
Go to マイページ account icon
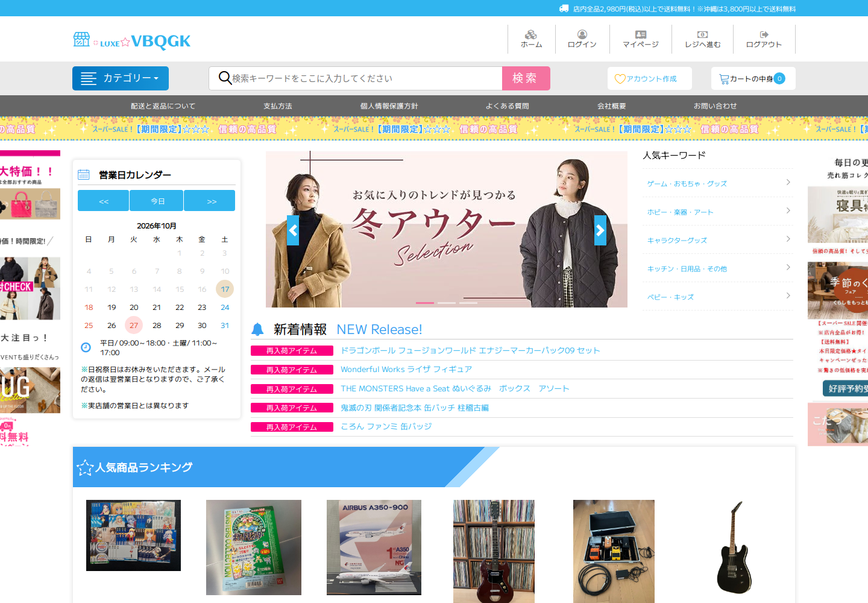pyautogui.click(x=641, y=34)
